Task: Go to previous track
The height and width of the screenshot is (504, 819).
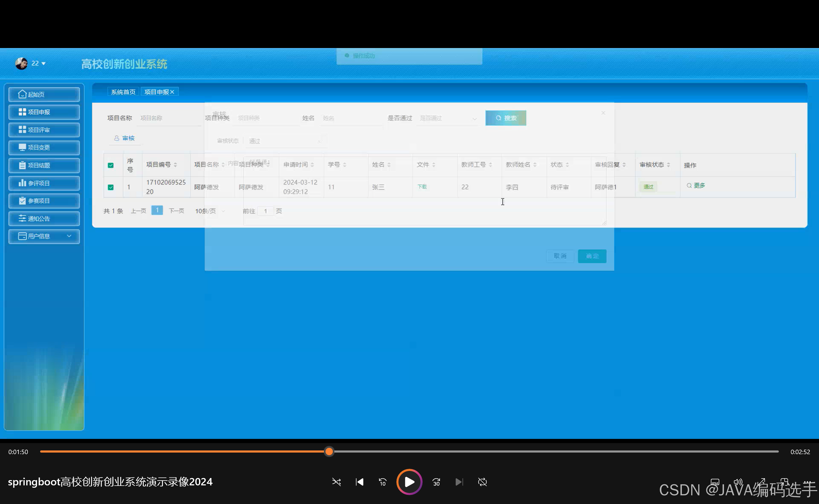Action: point(359,482)
